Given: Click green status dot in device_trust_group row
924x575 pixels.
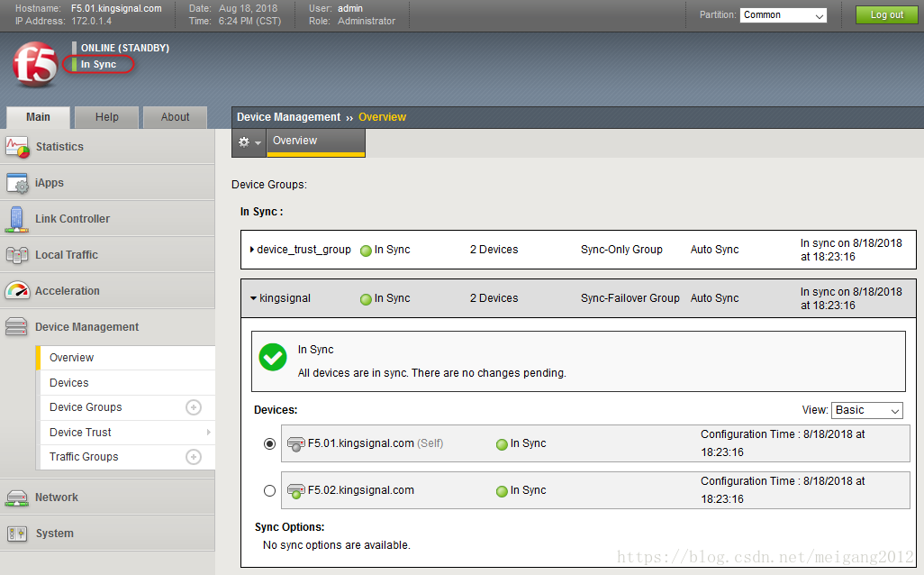Looking at the screenshot, I should point(366,251).
